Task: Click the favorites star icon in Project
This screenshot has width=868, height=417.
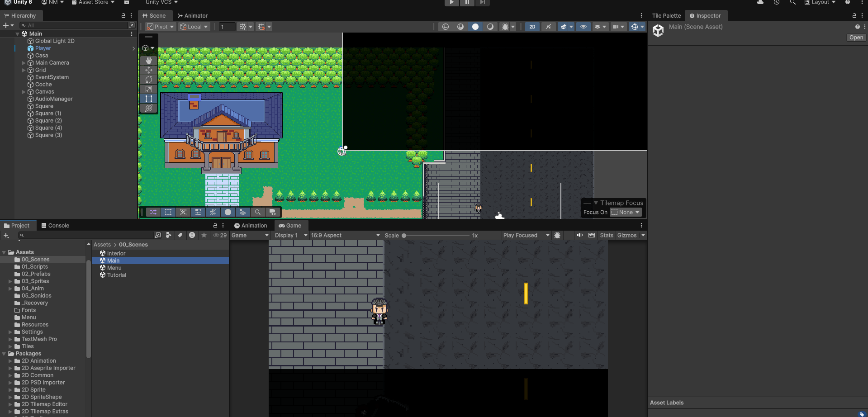Action: click(x=204, y=235)
